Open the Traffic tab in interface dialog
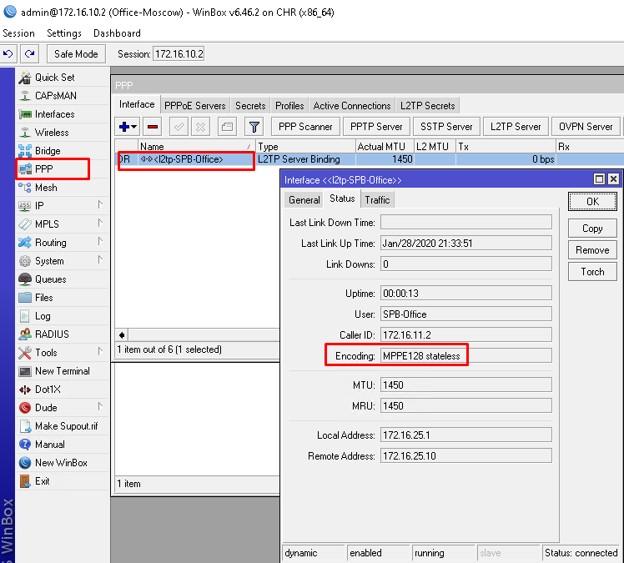The width and height of the screenshot is (624, 563). click(x=377, y=200)
